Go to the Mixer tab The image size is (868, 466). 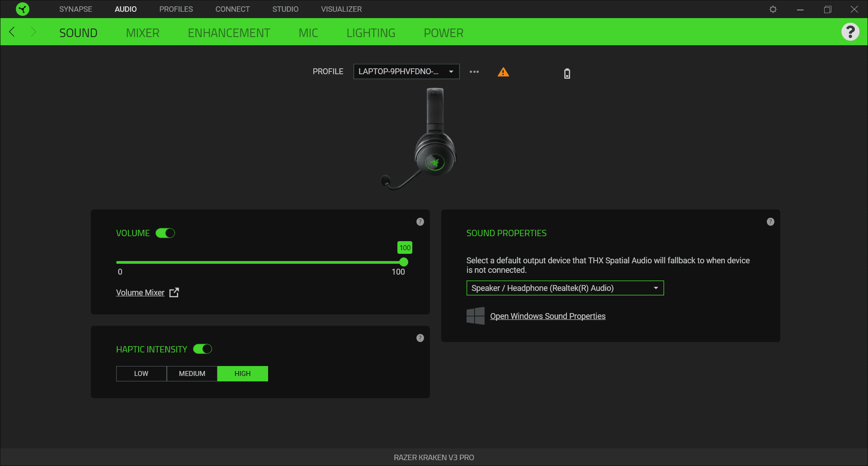[142, 33]
